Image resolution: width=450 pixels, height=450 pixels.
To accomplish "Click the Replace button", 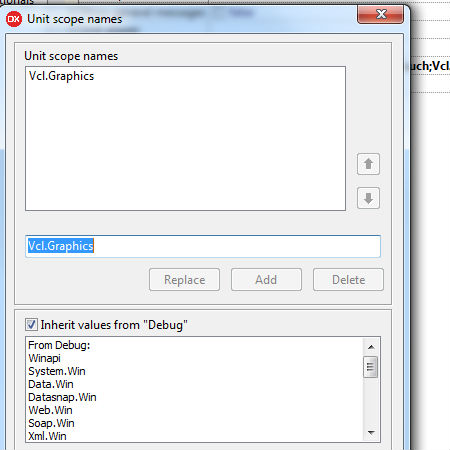I will [185, 280].
